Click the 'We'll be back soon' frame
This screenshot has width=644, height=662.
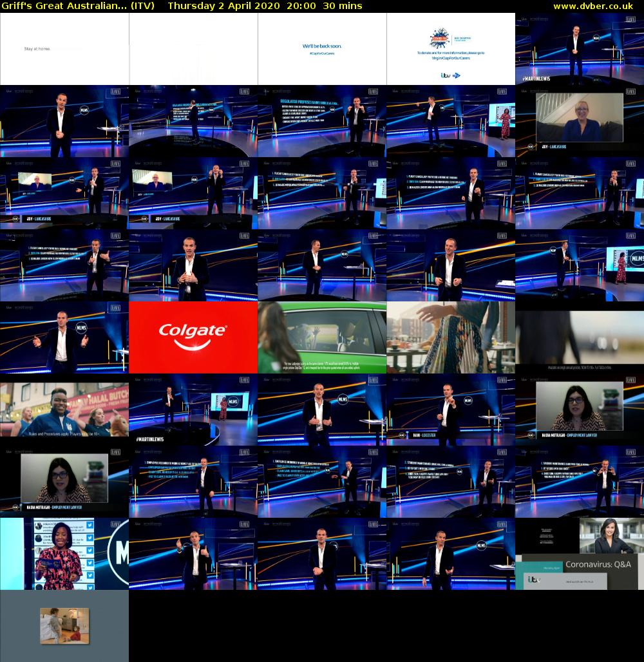tap(322, 49)
